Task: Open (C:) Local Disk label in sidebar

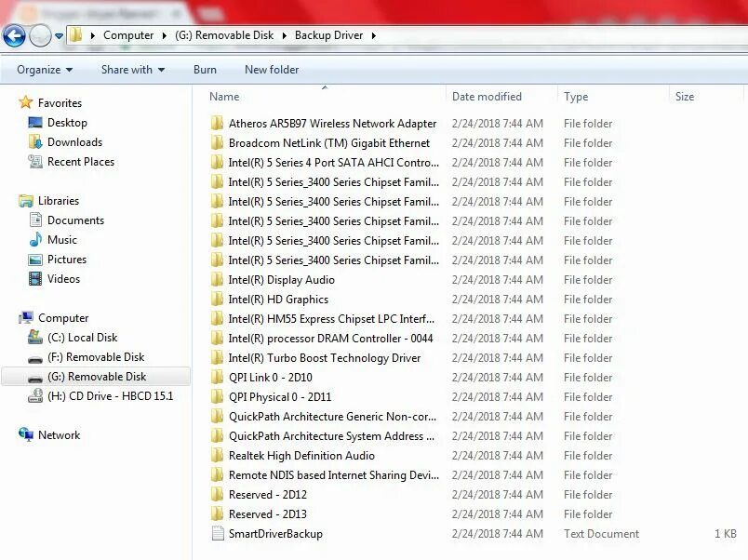Action: pyautogui.click(x=82, y=338)
